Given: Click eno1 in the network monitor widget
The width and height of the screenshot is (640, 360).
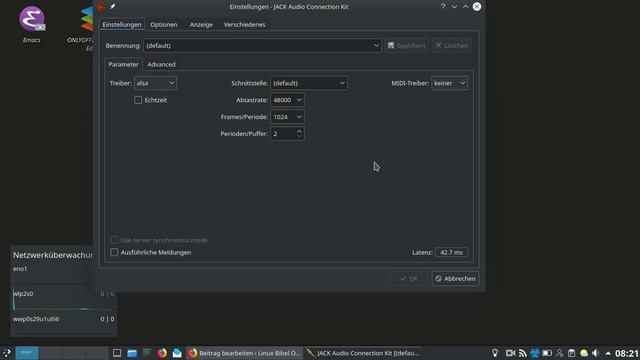Looking at the screenshot, I should pyautogui.click(x=20, y=269).
